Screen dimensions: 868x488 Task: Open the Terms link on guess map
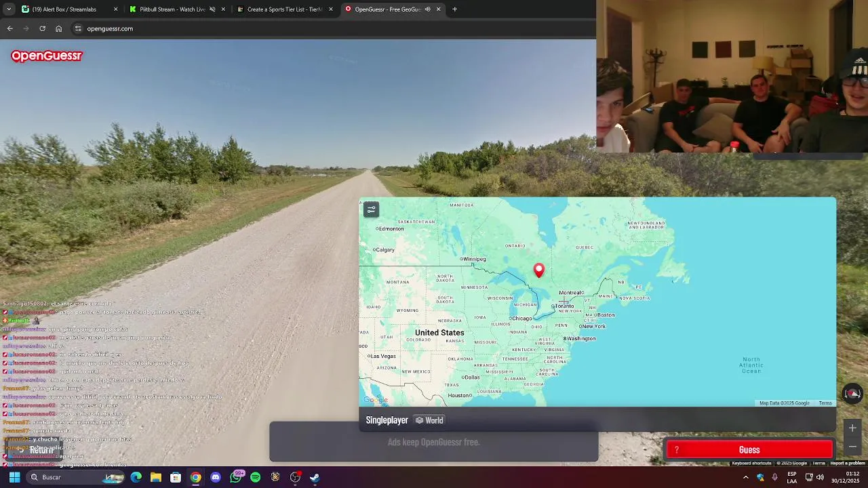[x=825, y=403]
